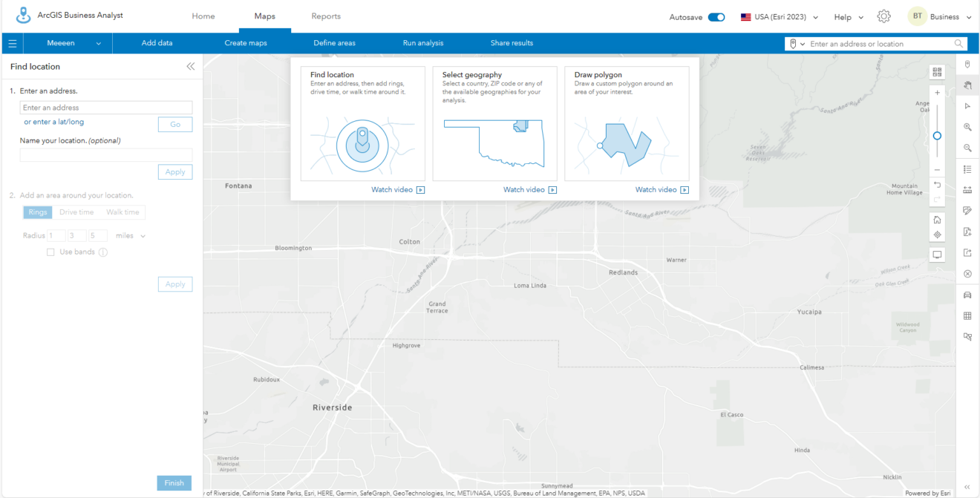The width and height of the screenshot is (980, 498).
Task: Click the bottom map select icon in sidebar
Action: (967, 336)
